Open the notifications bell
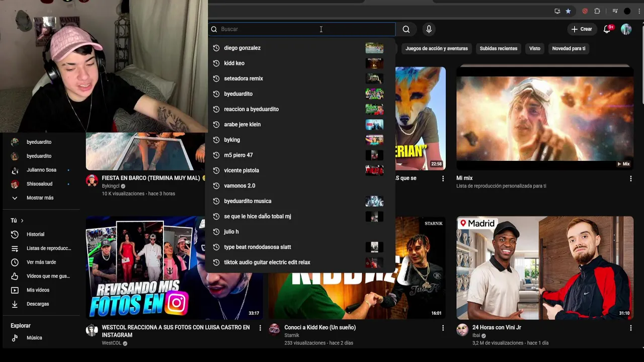 tap(607, 29)
